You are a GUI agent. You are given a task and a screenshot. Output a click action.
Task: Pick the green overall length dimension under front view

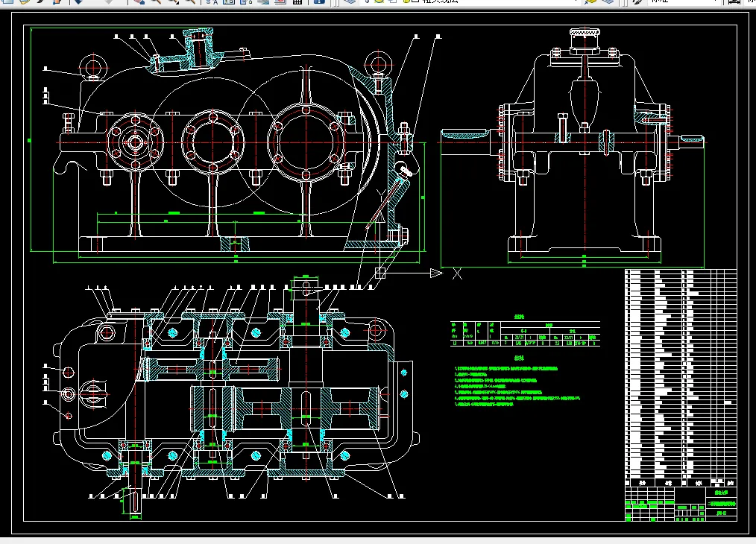[236, 262]
